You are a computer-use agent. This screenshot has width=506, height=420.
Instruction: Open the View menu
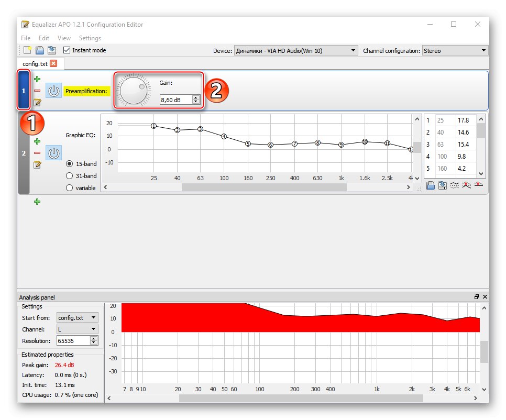point(64,38)
